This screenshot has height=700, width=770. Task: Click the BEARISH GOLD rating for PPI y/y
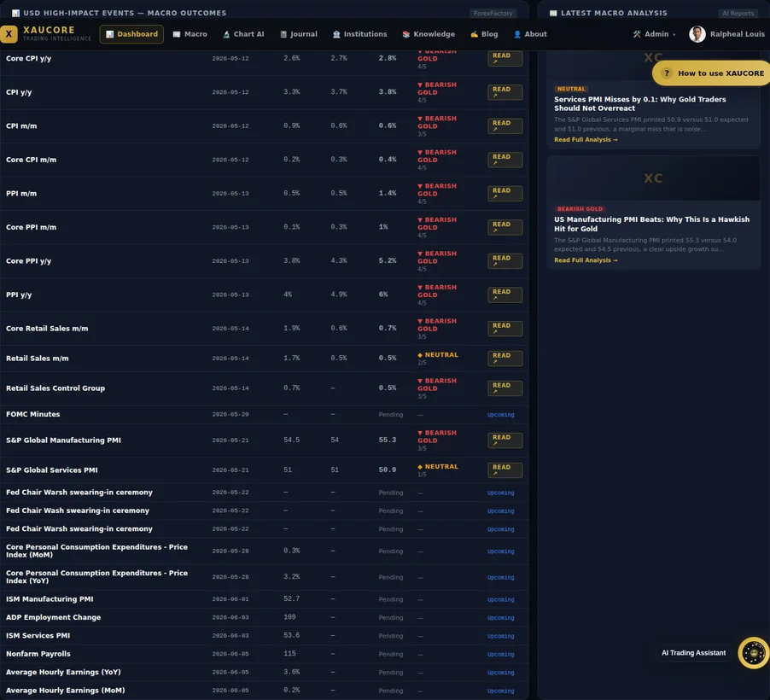pyautogui.click(x=436, y=295)
